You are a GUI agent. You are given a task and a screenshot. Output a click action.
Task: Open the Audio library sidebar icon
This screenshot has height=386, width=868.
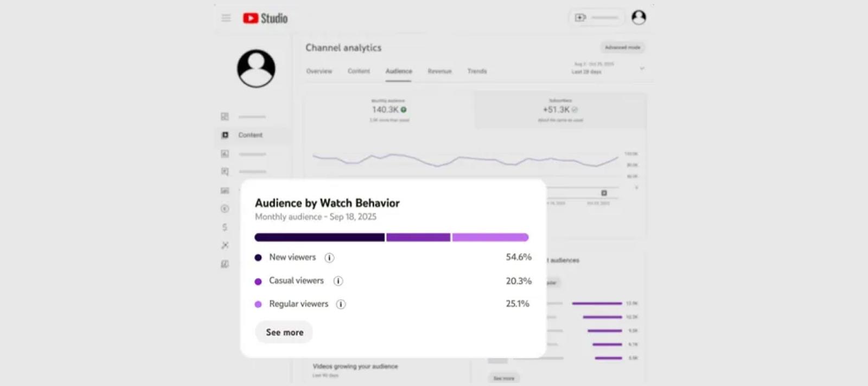(225, 264)
